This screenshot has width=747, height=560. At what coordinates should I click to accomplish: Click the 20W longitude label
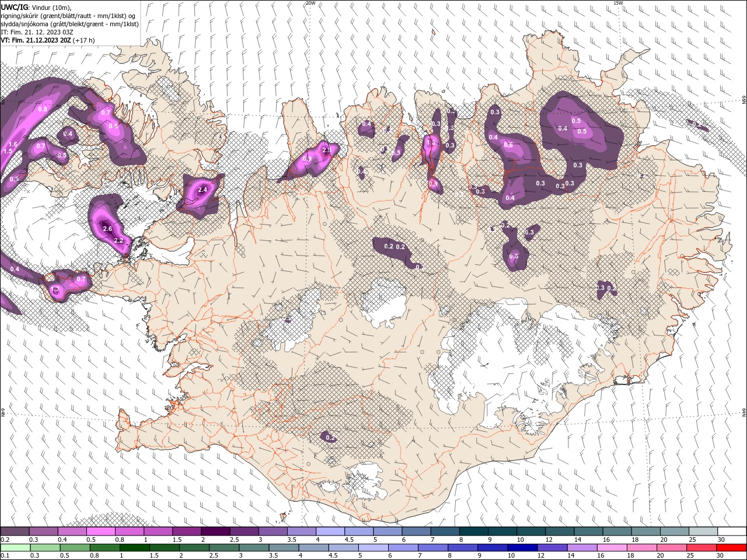310,3
